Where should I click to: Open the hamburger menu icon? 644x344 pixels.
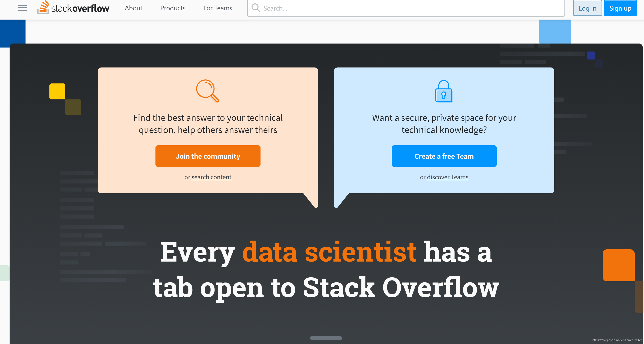click(x=22, y=8)
